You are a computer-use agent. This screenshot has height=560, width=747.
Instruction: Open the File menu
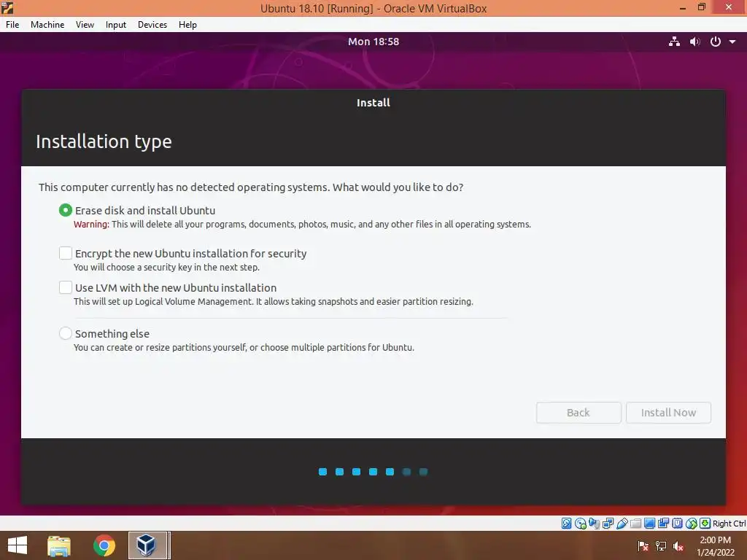(x=12, y=25)
